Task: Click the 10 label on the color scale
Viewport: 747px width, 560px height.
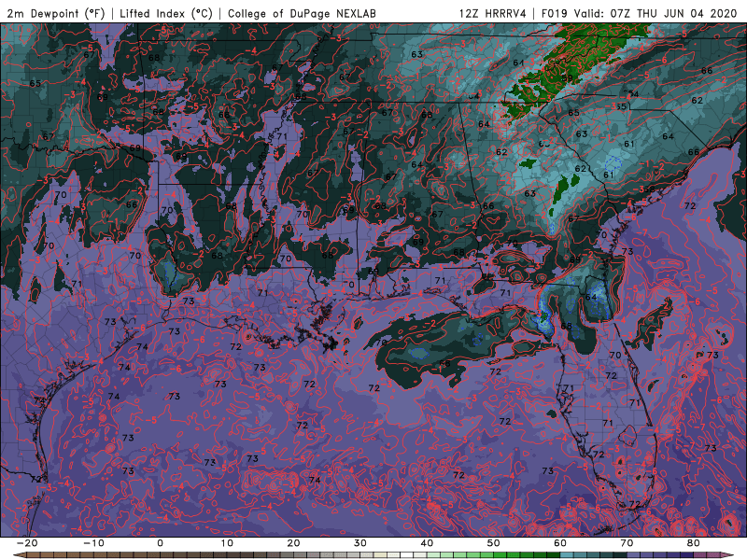Action: (x=227, y=543)
